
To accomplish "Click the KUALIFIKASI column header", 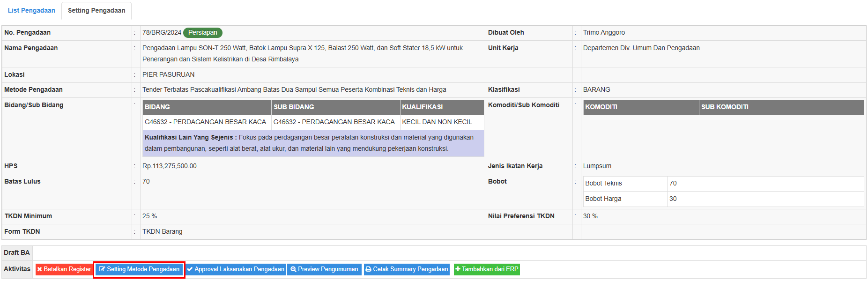I will 422,107.
